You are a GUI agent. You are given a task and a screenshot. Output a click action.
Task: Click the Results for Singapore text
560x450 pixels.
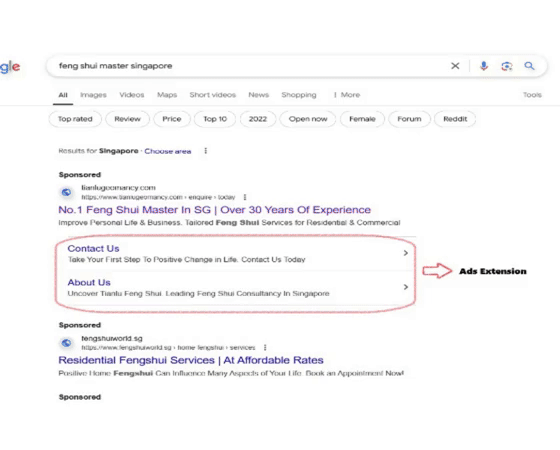tap(98, 151)
